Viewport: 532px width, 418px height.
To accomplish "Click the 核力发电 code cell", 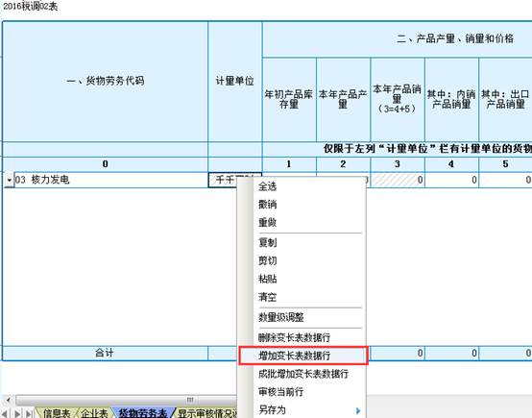I will 111,180.
